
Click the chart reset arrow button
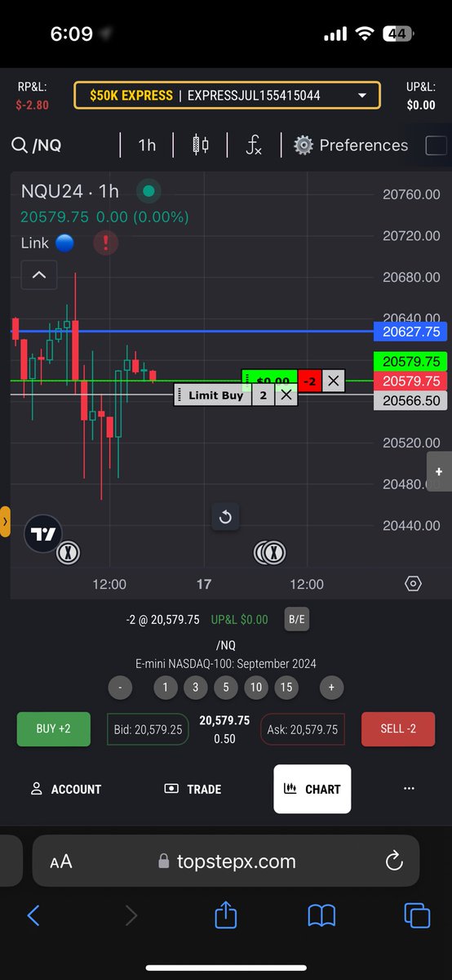pyautogui.click(x=226, y=517)
